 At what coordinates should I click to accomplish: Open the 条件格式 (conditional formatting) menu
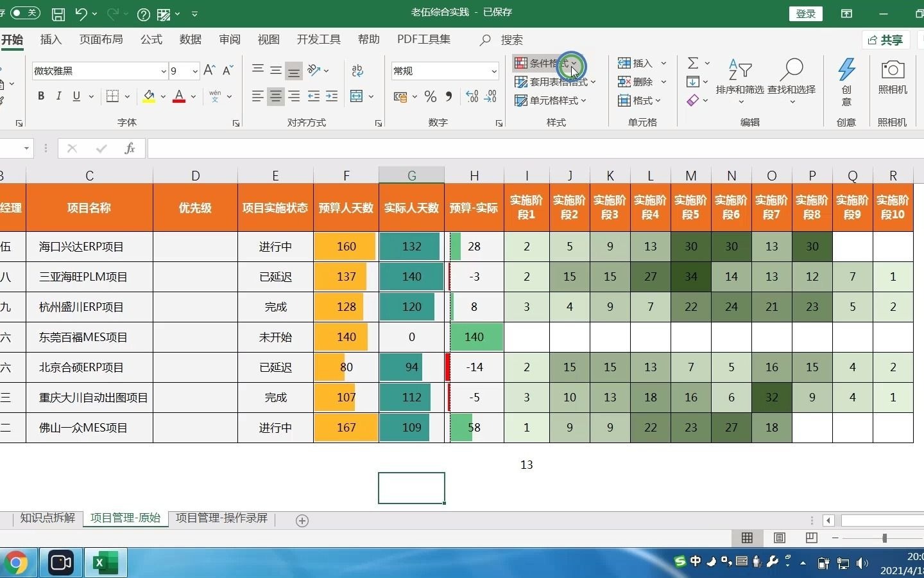[544, 64]
